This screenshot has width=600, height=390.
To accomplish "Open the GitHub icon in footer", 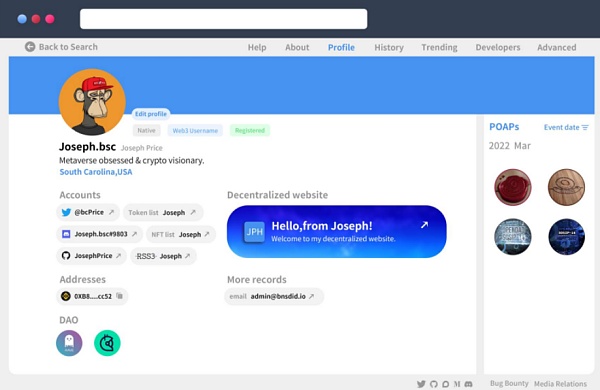I will [434, 384].
